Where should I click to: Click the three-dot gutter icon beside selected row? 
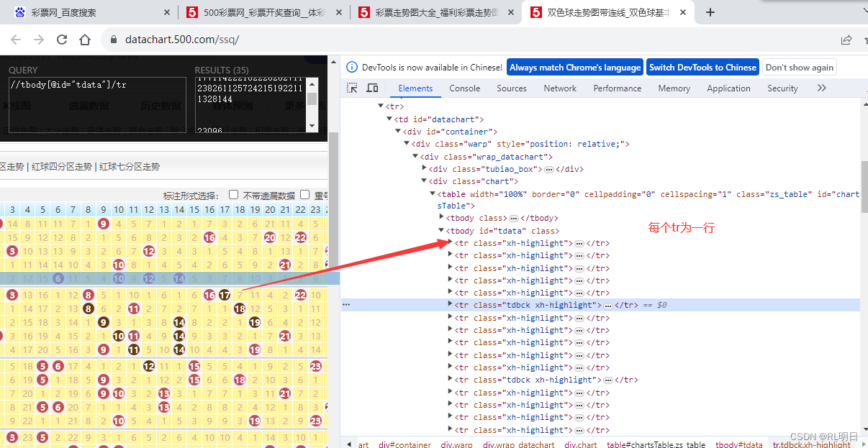click(x=346, y=305)
